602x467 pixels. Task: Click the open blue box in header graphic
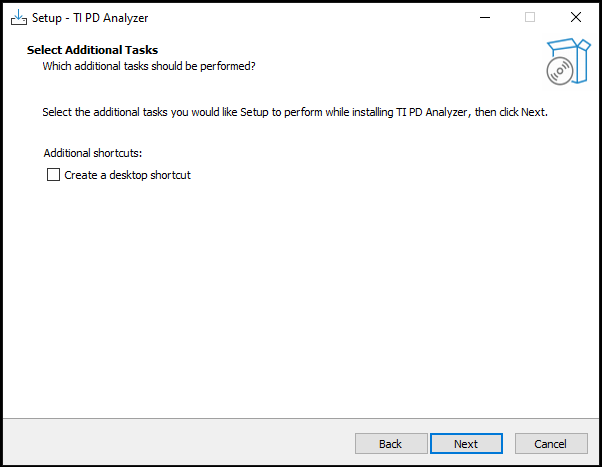(x=570, y=52)
